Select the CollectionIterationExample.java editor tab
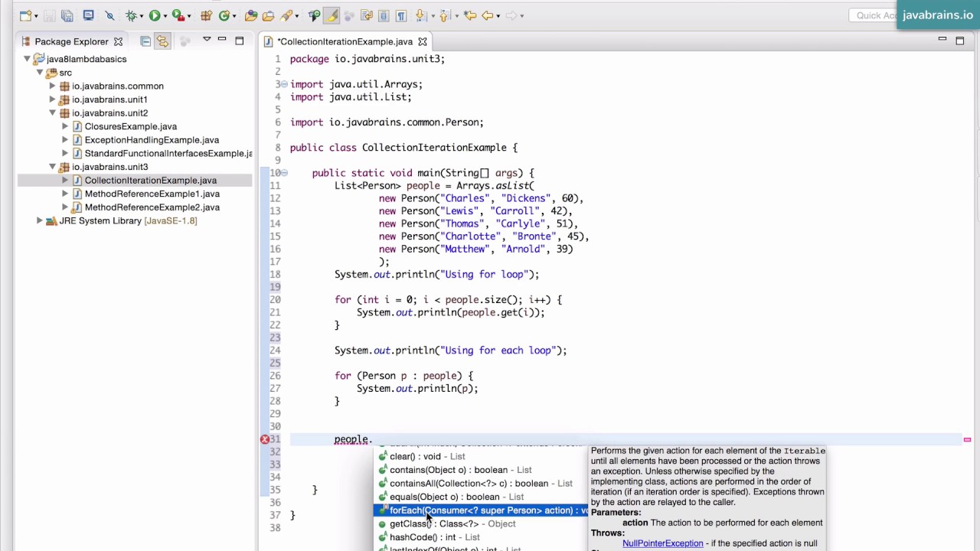Viewport: 980px width, 551px height. click(345, 41)
